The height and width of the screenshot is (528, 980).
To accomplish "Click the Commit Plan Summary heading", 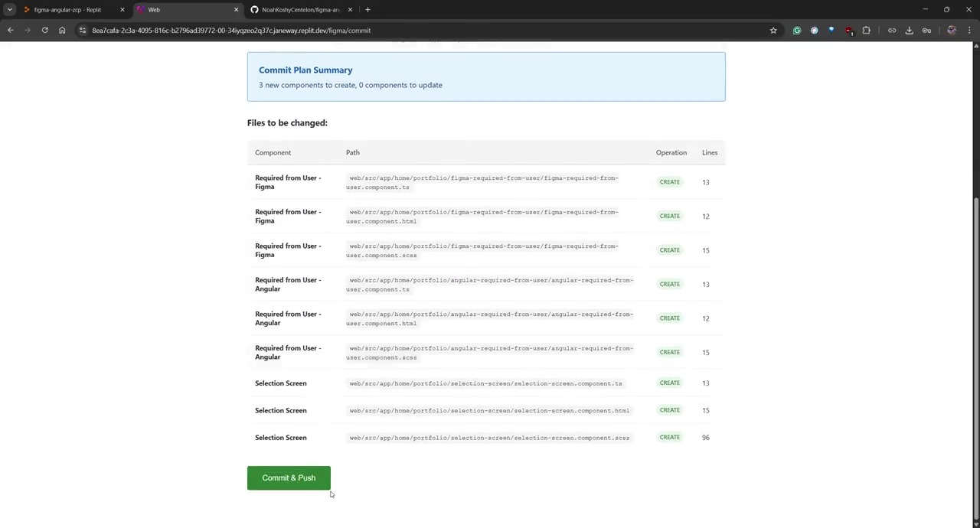I will (305, 70).
